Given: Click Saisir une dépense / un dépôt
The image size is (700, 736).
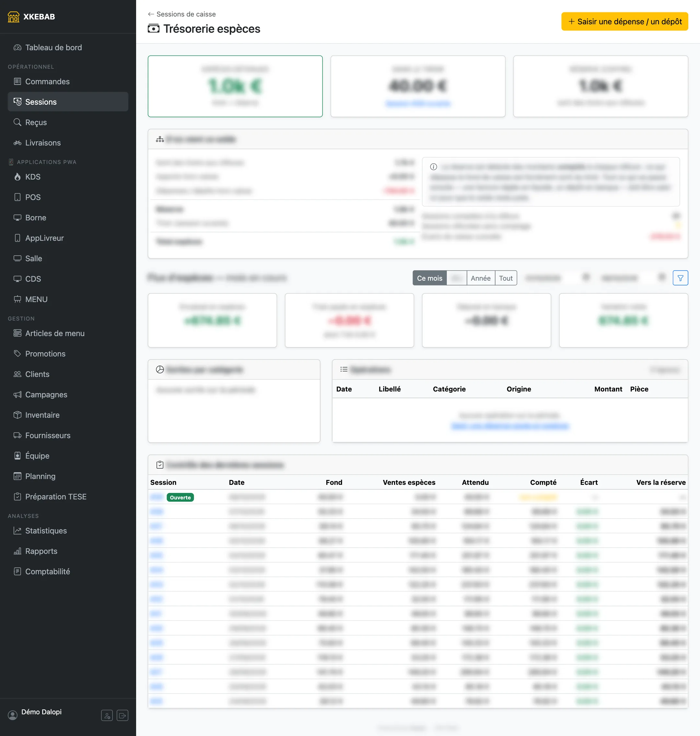Looking at the screenshot, I should (624, 22).
